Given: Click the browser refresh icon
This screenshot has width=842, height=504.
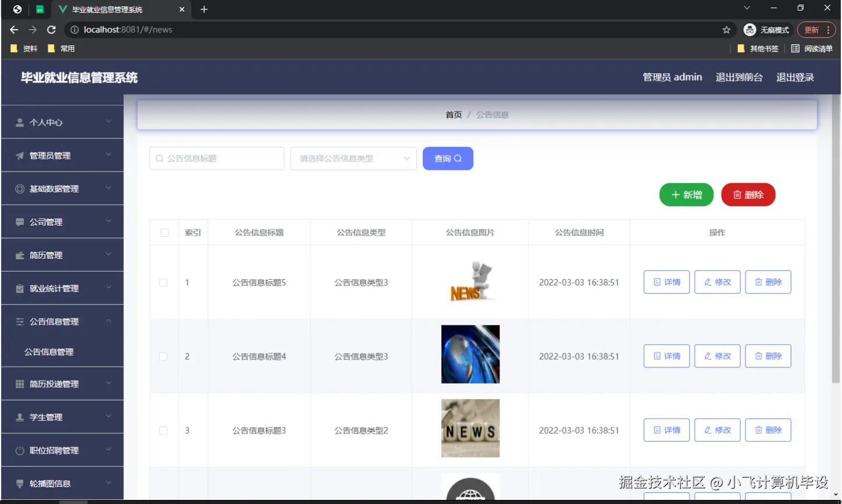Looking at the screenshot, I should (x=51, y=30).
